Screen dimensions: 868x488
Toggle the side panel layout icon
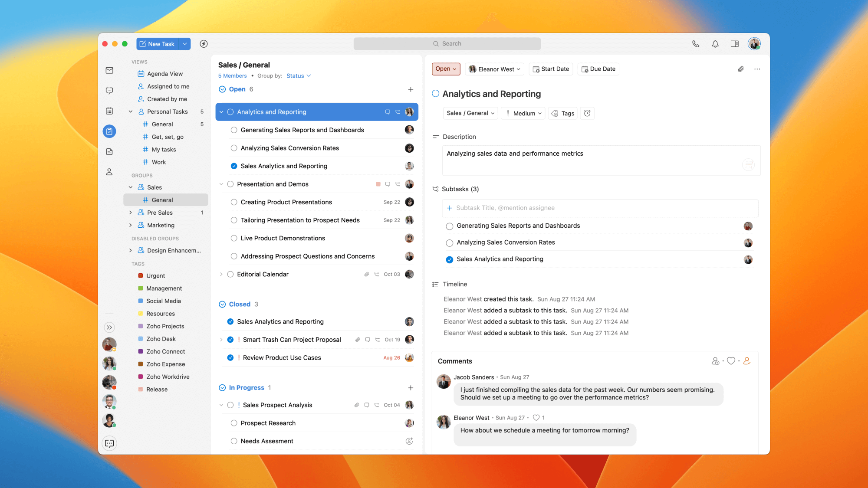tap(734, 44)
